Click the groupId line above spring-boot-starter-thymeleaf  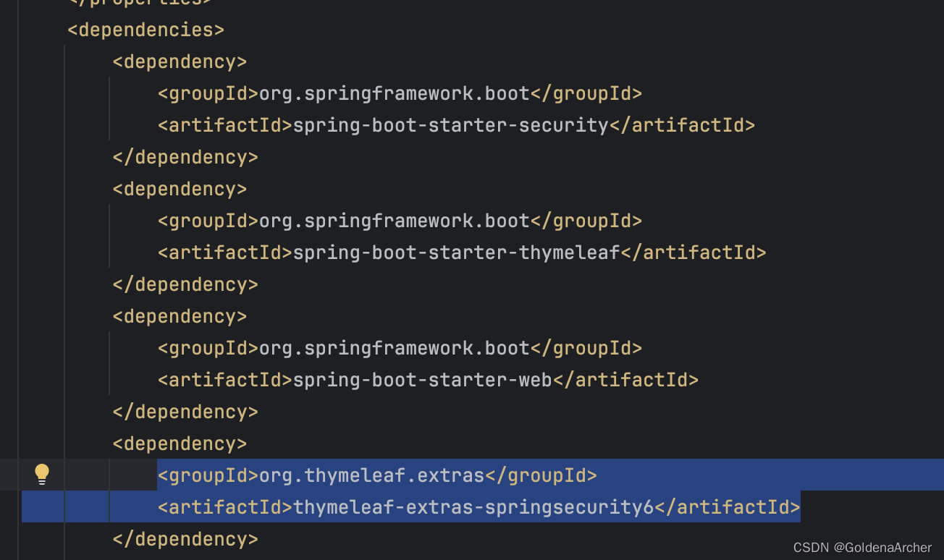pos(400,221)
